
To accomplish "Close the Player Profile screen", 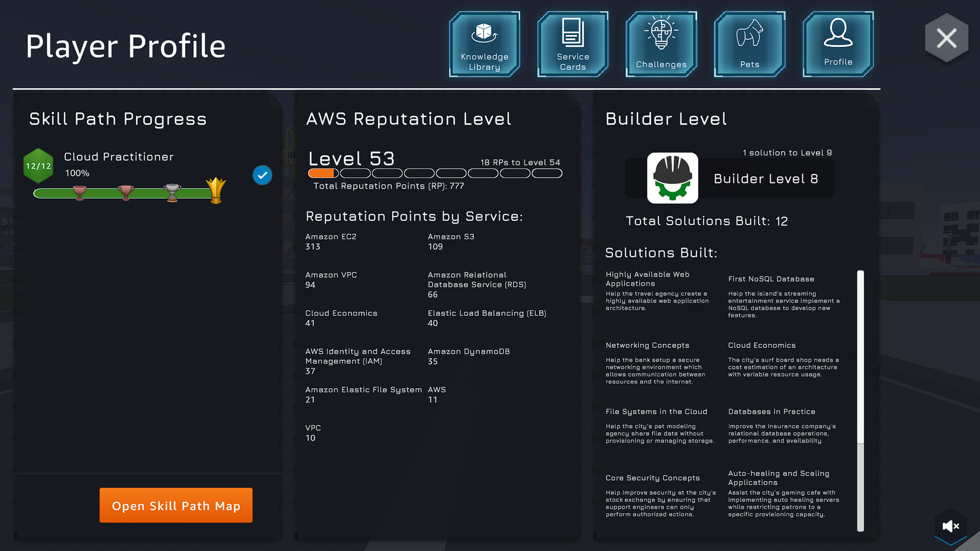I will (x=946, y=39).
